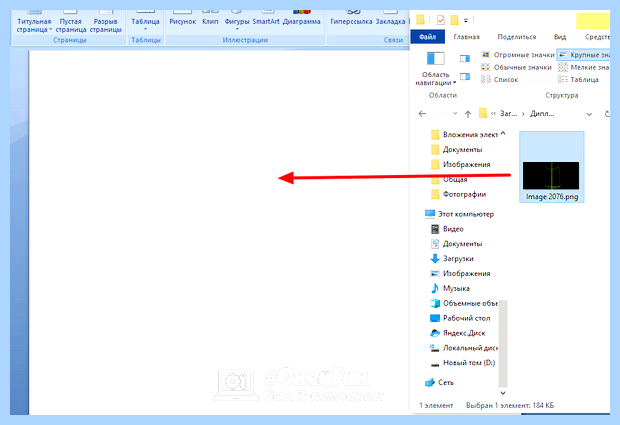Select Огромные значки layout
Viewport: 620px width, 425px height.
517,55
